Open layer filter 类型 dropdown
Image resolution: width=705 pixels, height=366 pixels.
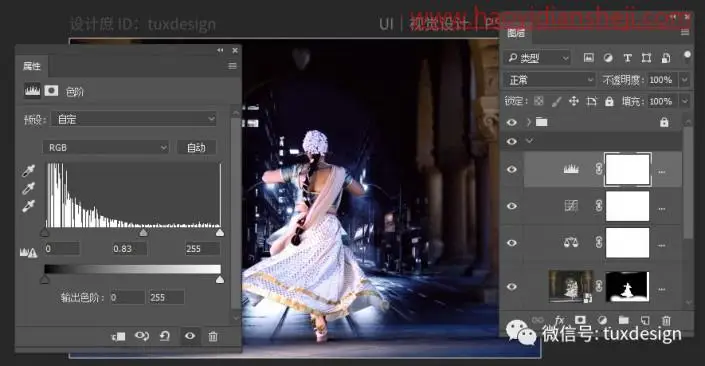click(x=537, y=58)
